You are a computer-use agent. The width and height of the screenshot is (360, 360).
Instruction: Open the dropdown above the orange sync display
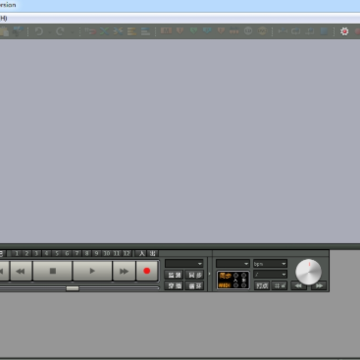(233, 264)
